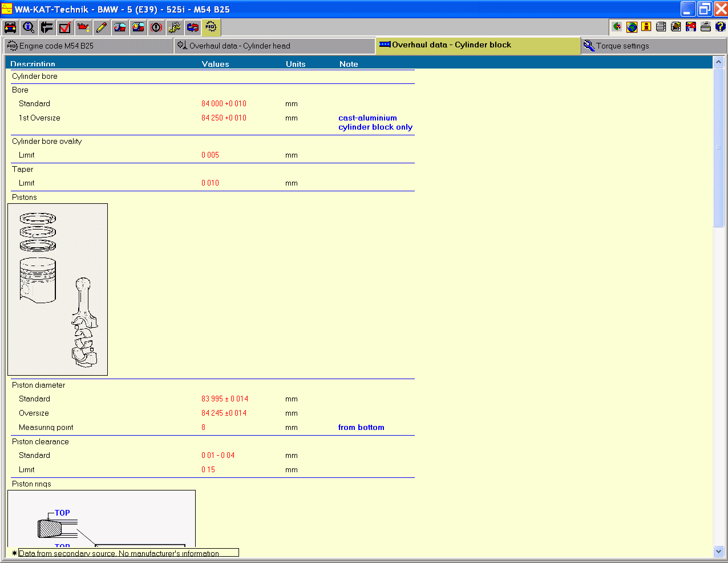The image size is (728, 563).
Task: Click the yellow info 'i' icon
Action: [646, 27]
